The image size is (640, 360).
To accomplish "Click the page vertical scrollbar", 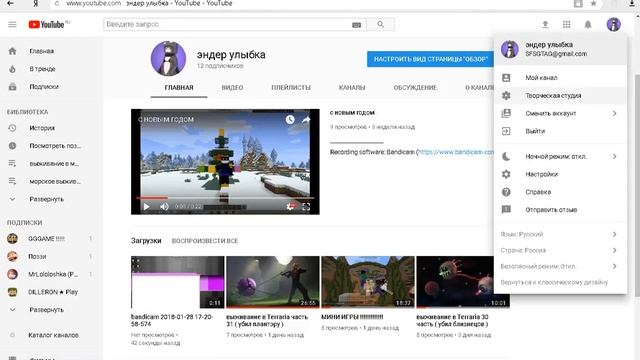I will click(638, 186).
